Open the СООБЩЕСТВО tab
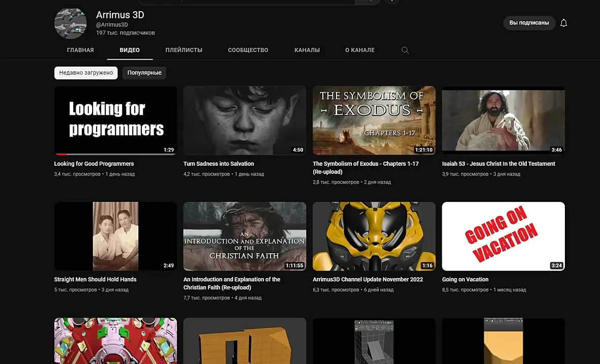This screenshot has width=600, height=364. click(248, 50)
